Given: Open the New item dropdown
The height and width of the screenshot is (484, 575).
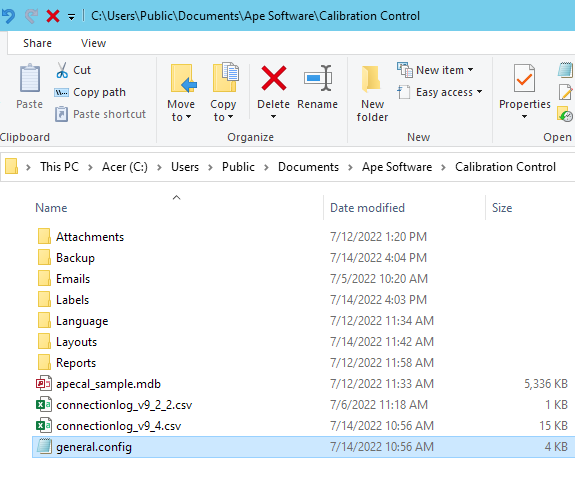Looking at the screenshot, I should (435, 70).
